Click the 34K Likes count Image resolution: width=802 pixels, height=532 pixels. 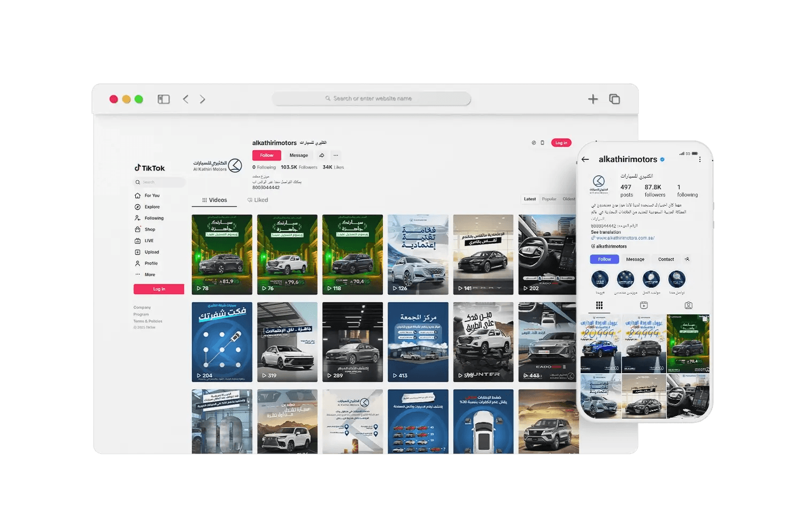[x=333, y=167]
